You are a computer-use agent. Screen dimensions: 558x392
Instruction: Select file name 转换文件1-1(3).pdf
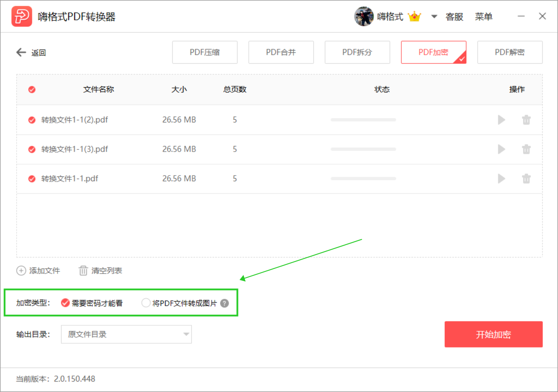(75, 149)
